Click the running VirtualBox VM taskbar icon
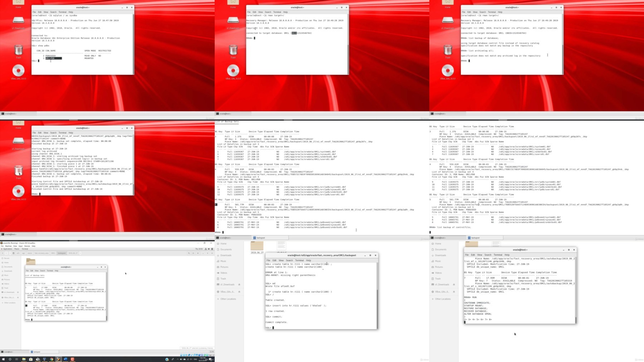This screenshot has width=644, height=362. (x=58, y=359)
